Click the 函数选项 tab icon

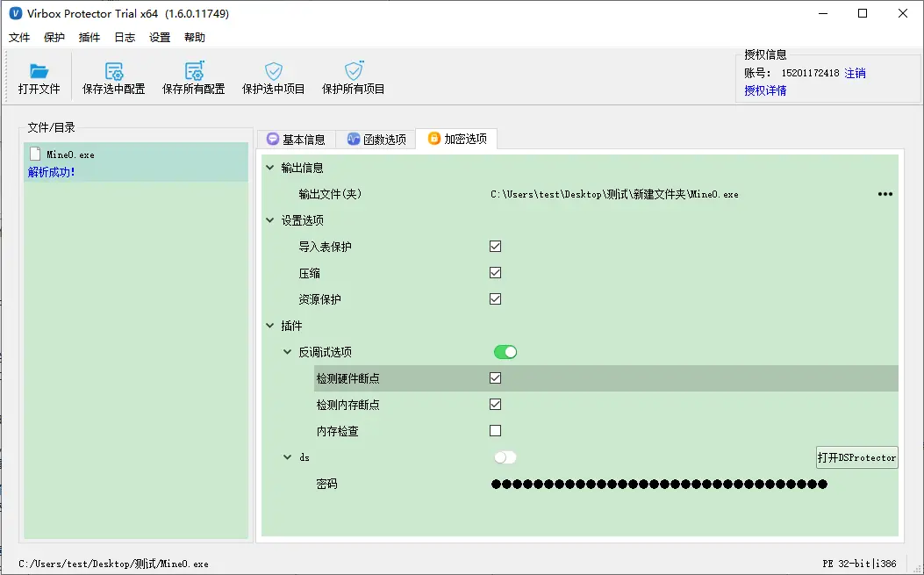click(x=353, y=139)
